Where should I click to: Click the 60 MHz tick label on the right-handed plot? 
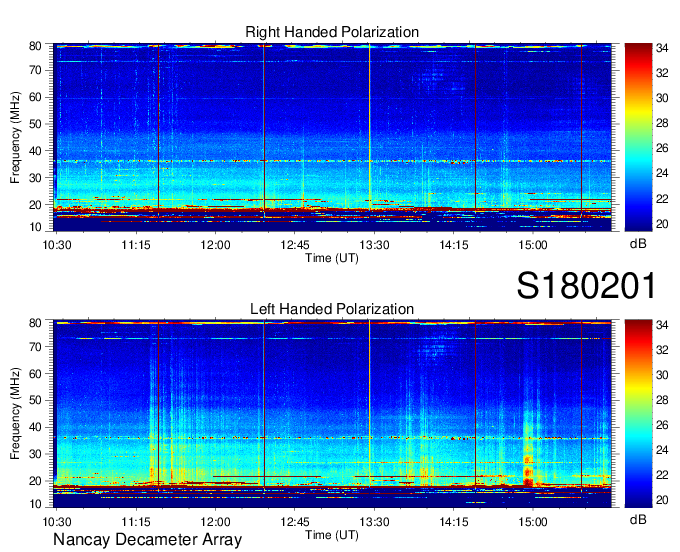tap(35, 97)
